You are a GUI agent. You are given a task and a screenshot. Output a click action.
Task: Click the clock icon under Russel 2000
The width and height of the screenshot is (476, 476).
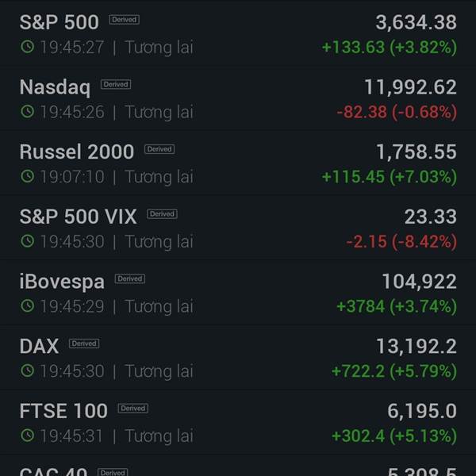tap(27, 177)
